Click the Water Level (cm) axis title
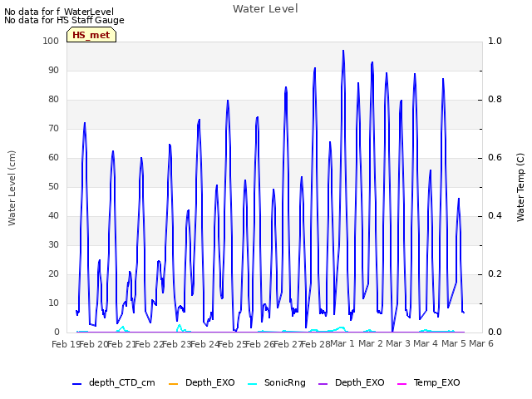Viewport: 532px width, 399px height. pyautogui.click(x=12, y=188)
